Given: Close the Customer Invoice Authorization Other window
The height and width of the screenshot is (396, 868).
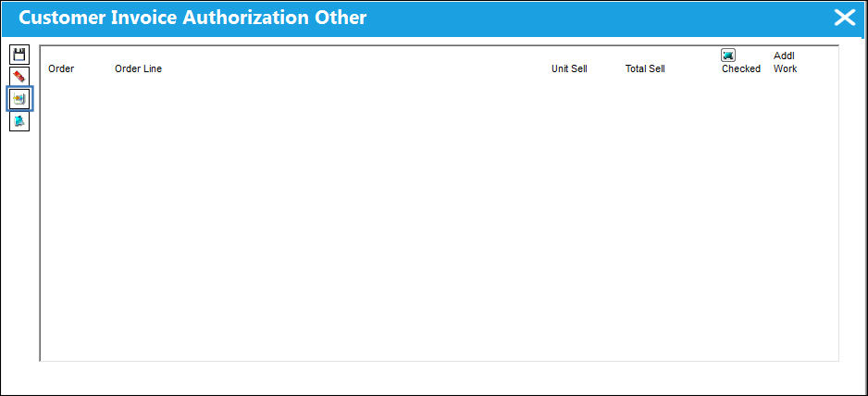Looking at the screenshot, I should (845, 18).
